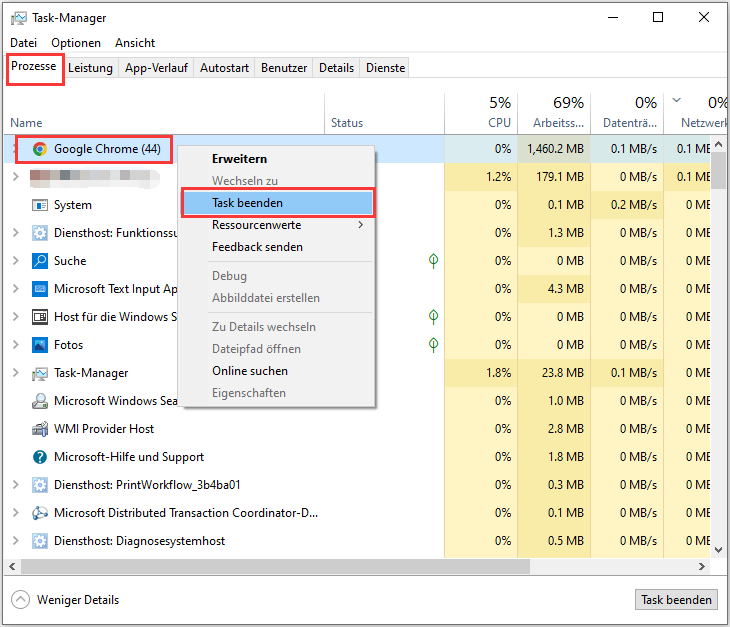Click the Task-Manager title bar icon
This screenshot has width=730, height=627.
coord(19,18)
